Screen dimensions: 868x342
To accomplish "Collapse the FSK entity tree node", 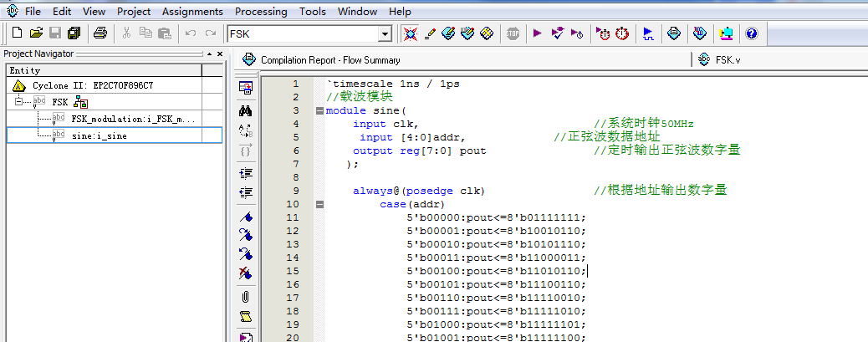I will pos(18,102).
